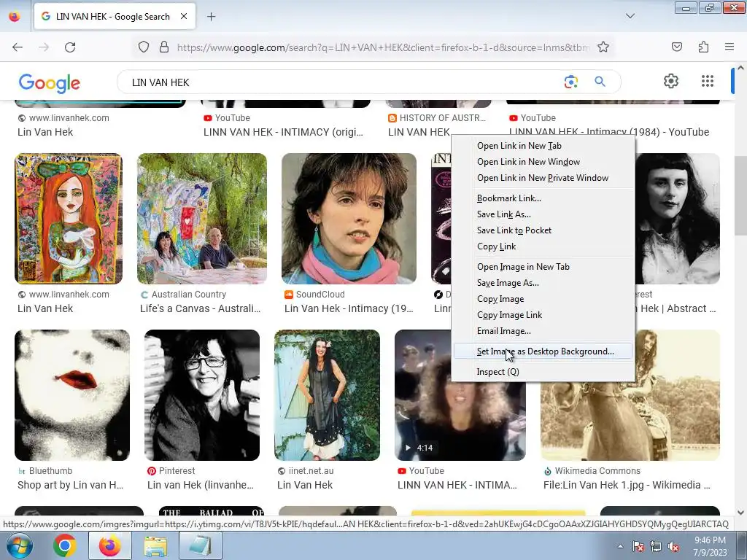The width and height of the screenshot is (747, 560).
Task: Open the Pinterest black-and-white glasses photo
Action: 202,395
